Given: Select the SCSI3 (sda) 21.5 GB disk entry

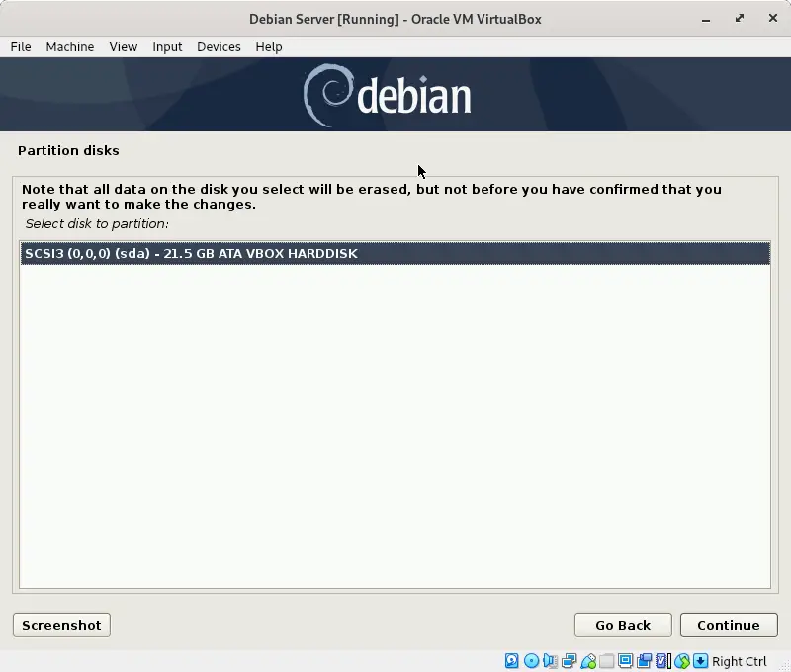Looking at the screenshot, I should 395,253.
